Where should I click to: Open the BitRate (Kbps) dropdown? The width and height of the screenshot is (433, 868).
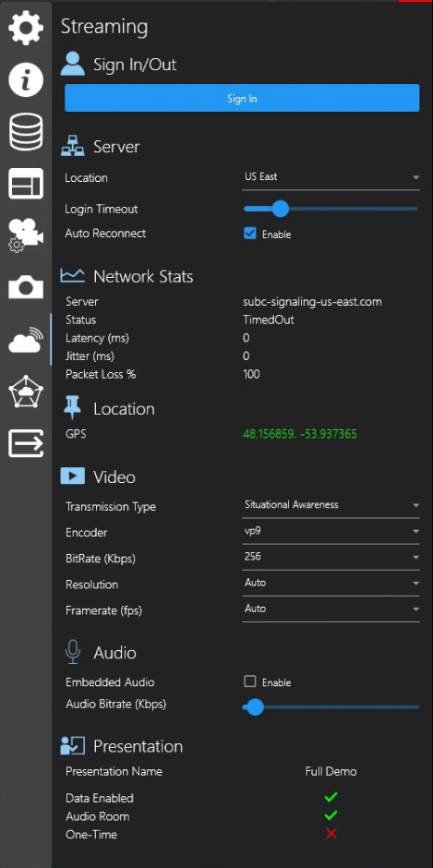[331, 557]
